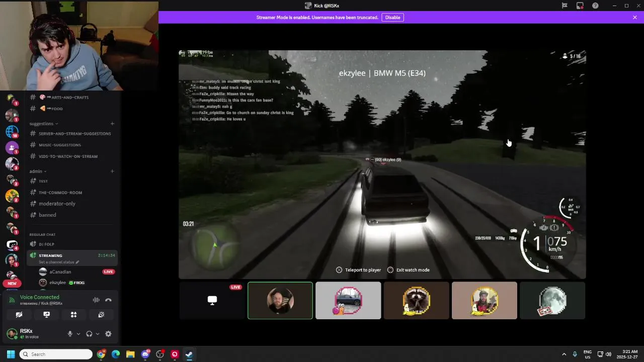Open Windows Start menu
The image size is (644, 362).
11,354
